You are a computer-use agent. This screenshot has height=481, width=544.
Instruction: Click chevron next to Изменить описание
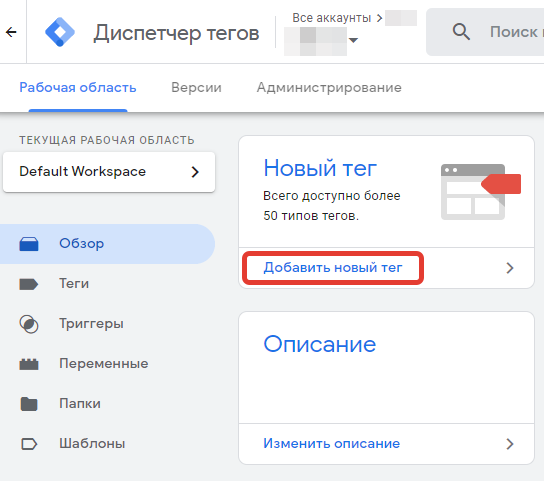point(510,444)
